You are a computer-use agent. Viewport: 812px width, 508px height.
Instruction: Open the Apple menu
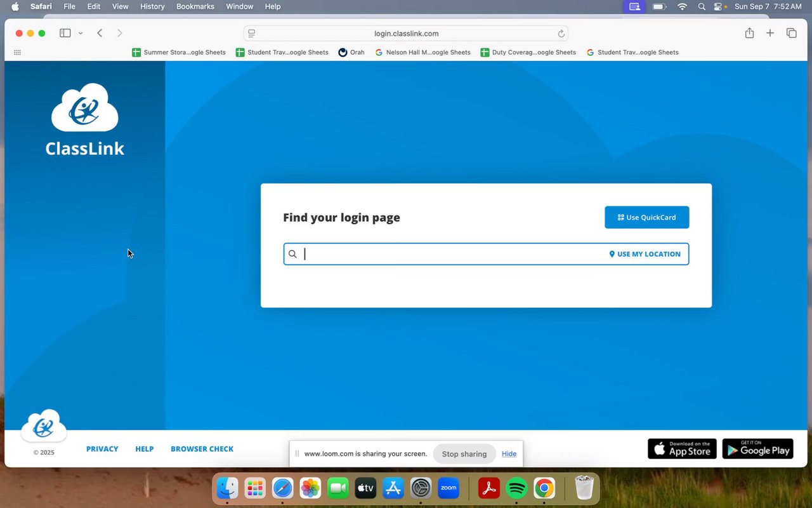click(15, 6)
